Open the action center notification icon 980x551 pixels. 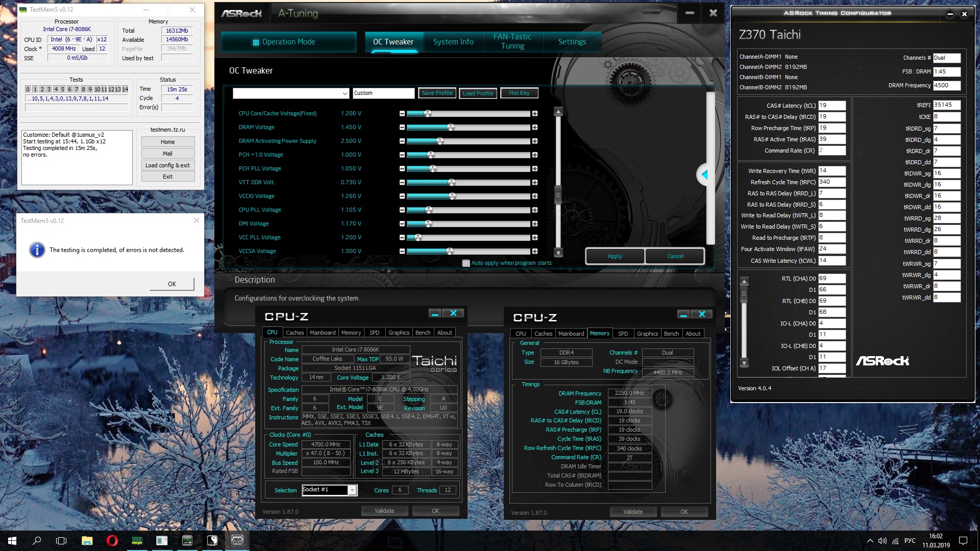[963, 541]
